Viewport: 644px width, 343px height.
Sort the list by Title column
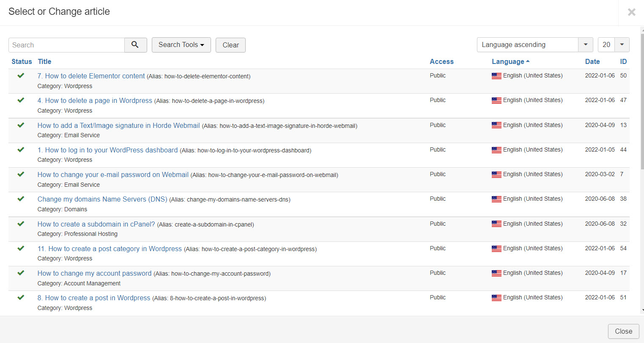click(x=44, y=61)
